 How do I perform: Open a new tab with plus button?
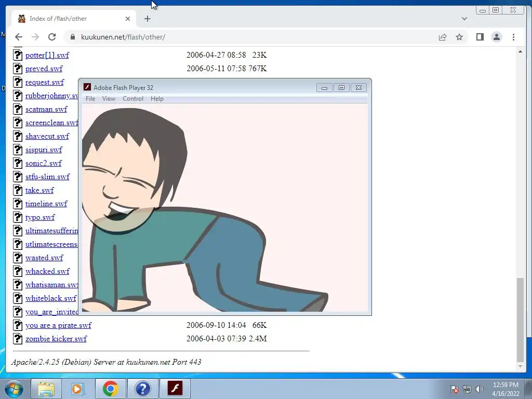tap(147, 19)
